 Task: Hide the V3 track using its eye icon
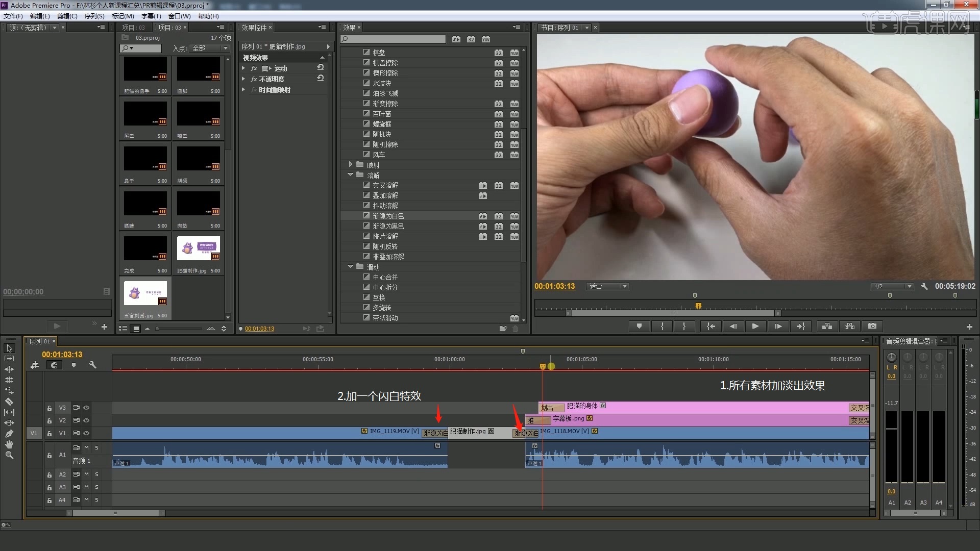click(86, 408)
